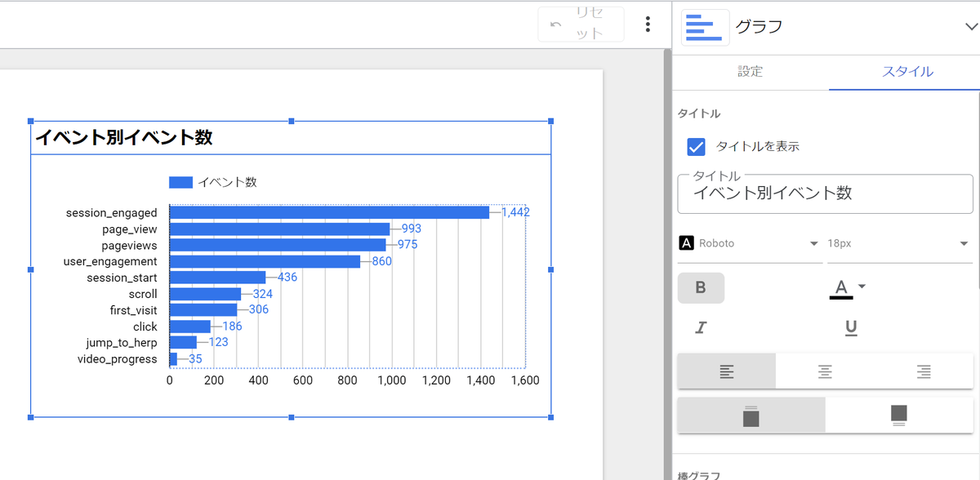Click the タイトル text input field
Viewport: 980px width, 480px height.
825,194
